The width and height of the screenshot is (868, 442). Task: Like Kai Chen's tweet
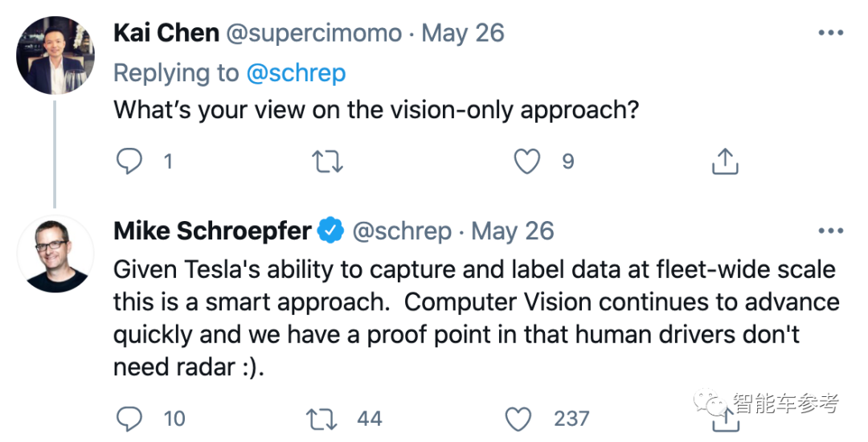(527, 162)
